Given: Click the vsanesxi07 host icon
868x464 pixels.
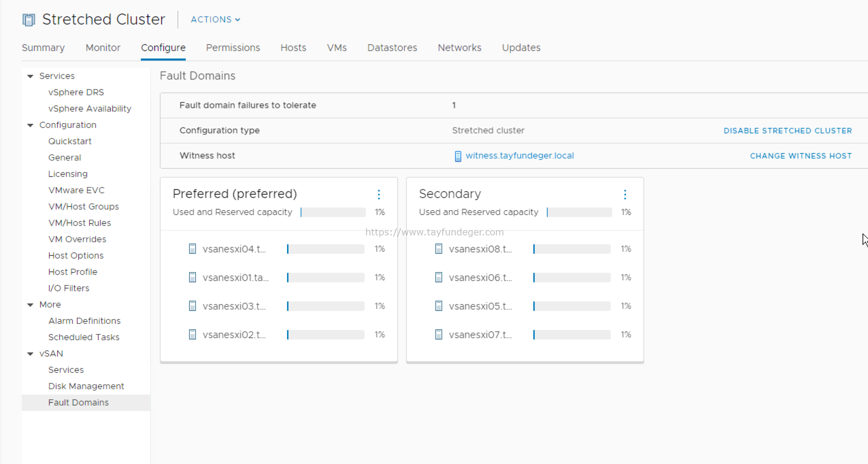Looking at the screenshot, I should 439,334.
